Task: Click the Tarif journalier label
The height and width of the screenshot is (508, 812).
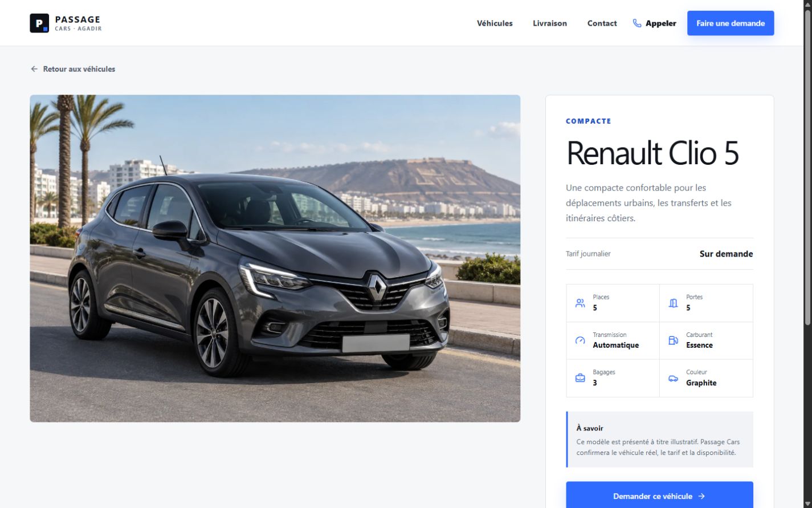Action: coord(588,254)
